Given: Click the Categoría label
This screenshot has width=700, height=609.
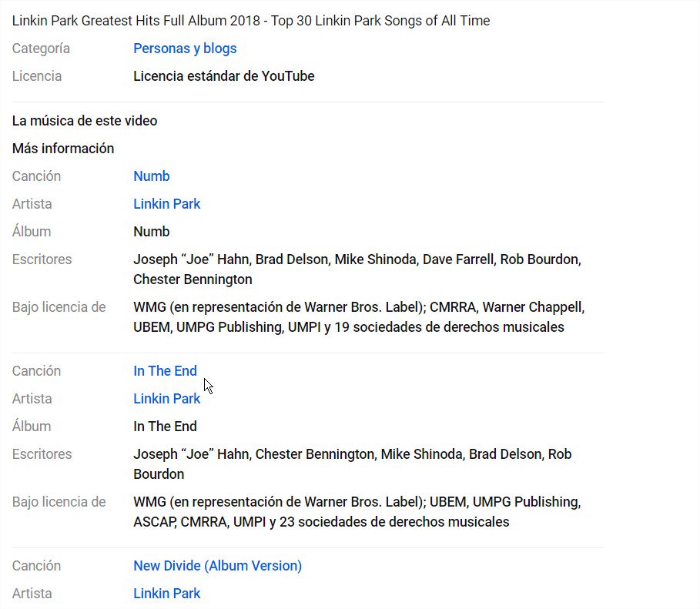Looking at the screenshot, I should tap(41, 49).
